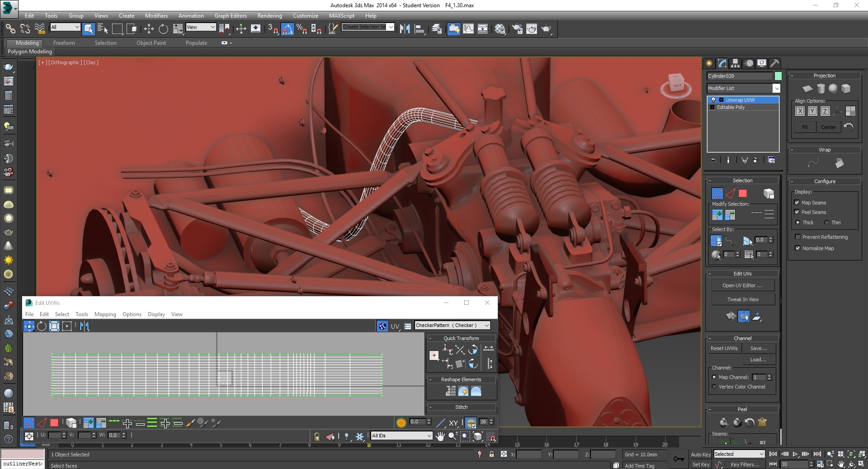Toggle Unwrap UVW modifier lightbulb
868x469 pixels.
click(713, 100)
